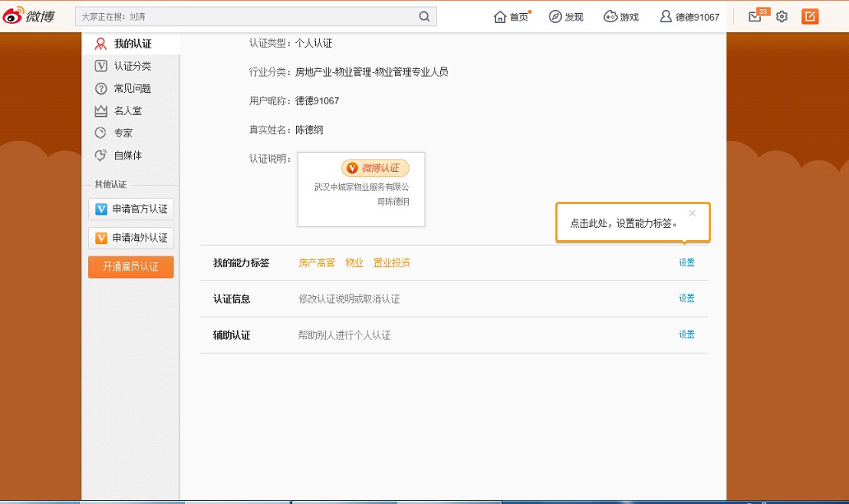Open 常见问题 in the sidebar

tap(132, 88)
